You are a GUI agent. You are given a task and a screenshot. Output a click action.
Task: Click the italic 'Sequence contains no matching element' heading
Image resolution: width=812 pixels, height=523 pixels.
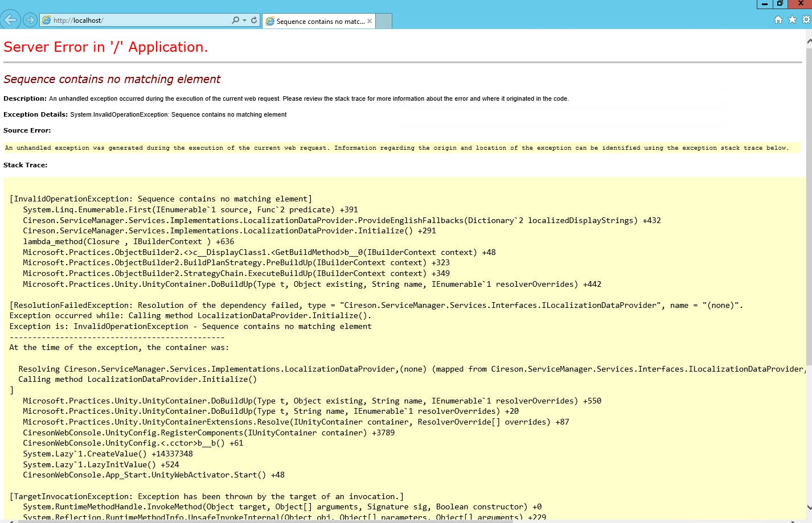point(112,79)
